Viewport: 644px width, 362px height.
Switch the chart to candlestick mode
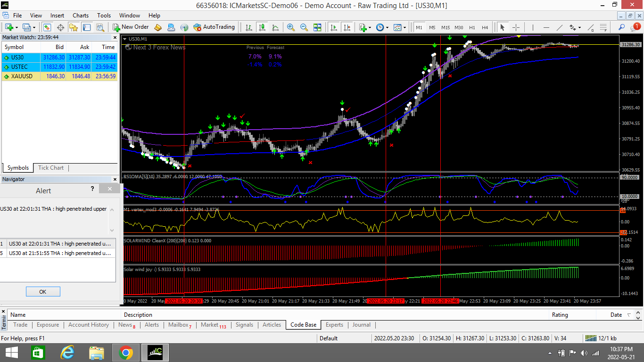262,27
